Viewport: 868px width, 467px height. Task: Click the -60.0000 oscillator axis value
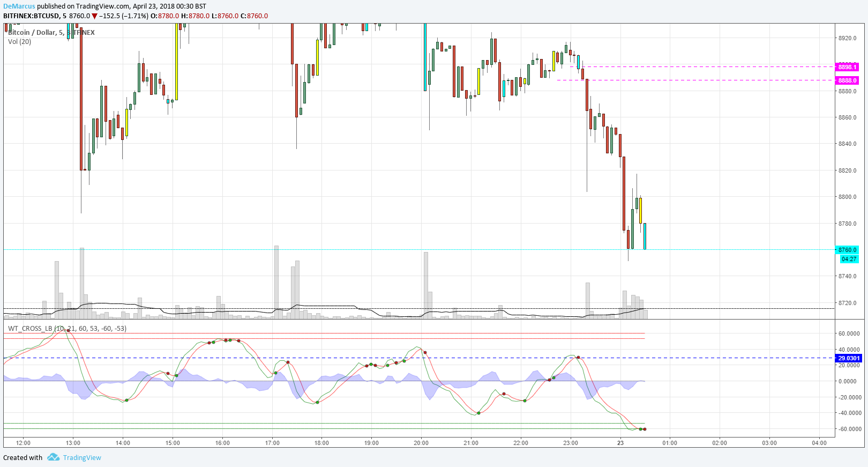(x=849, y=429)
